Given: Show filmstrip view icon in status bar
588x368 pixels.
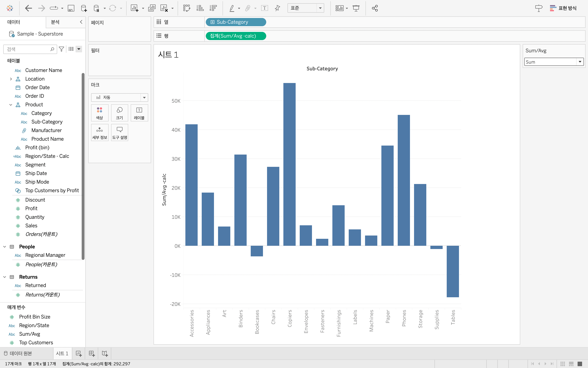Looking at the screenshot, I should pyautogui.click(x=571, y=364).
